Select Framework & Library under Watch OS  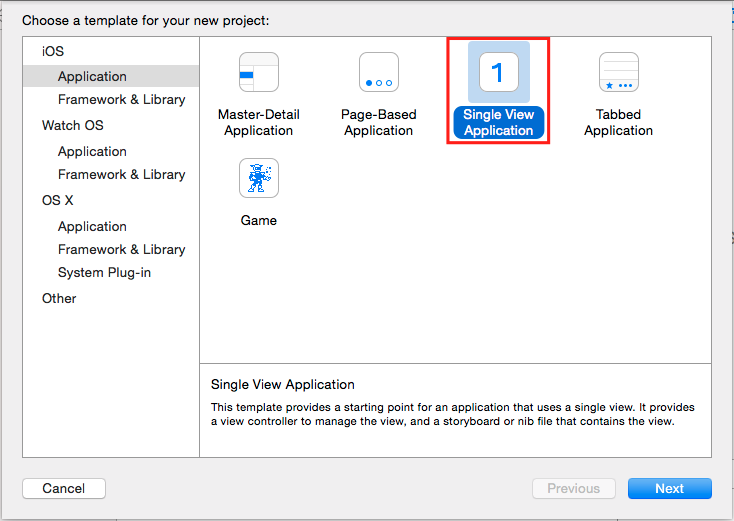[122, 175]
